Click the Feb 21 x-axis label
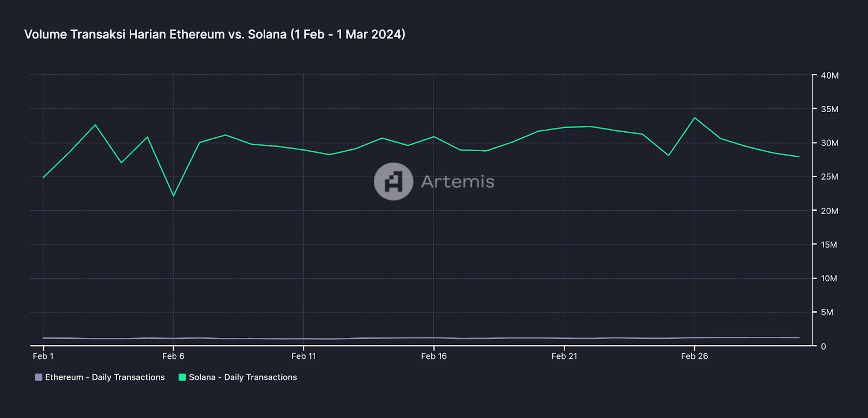Screen dimensions: 868x418 point(564,356)
